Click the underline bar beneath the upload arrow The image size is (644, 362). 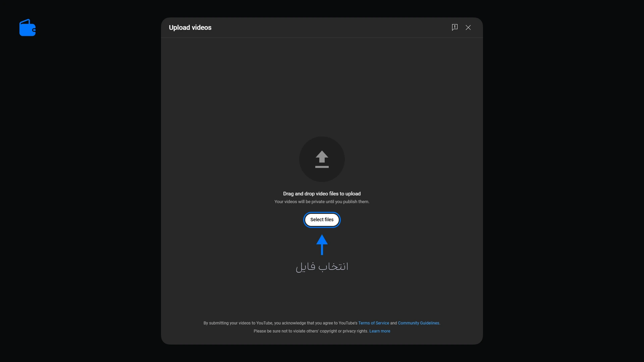[322, 167]
